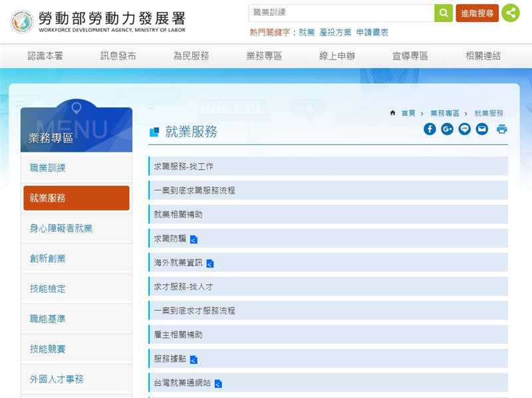Share page via LINE icon
This screenshot has width=532, height=398.
click(464, 129)
